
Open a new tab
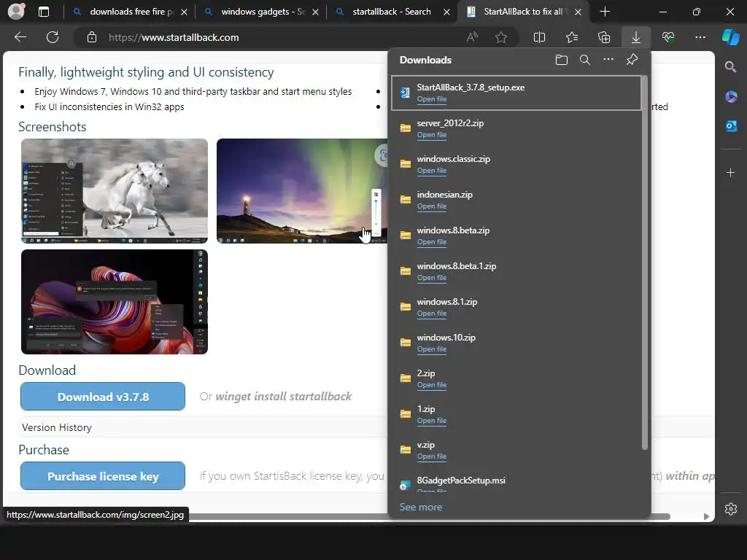pos(605,12)
